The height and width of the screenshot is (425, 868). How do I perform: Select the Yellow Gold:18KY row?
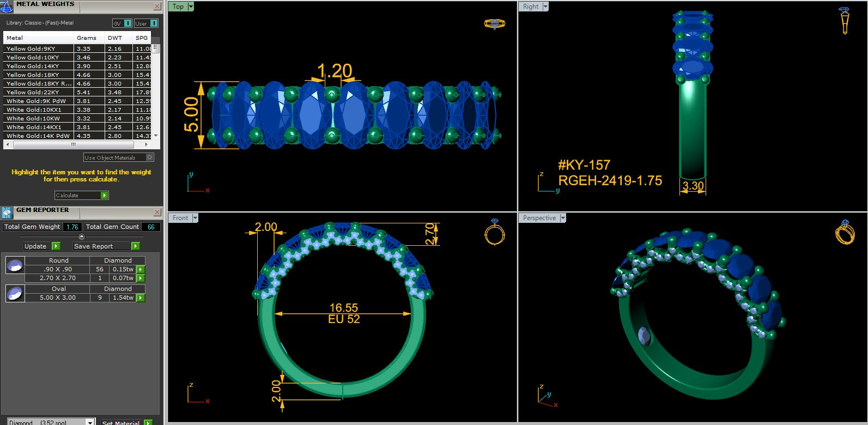(38, 75)
